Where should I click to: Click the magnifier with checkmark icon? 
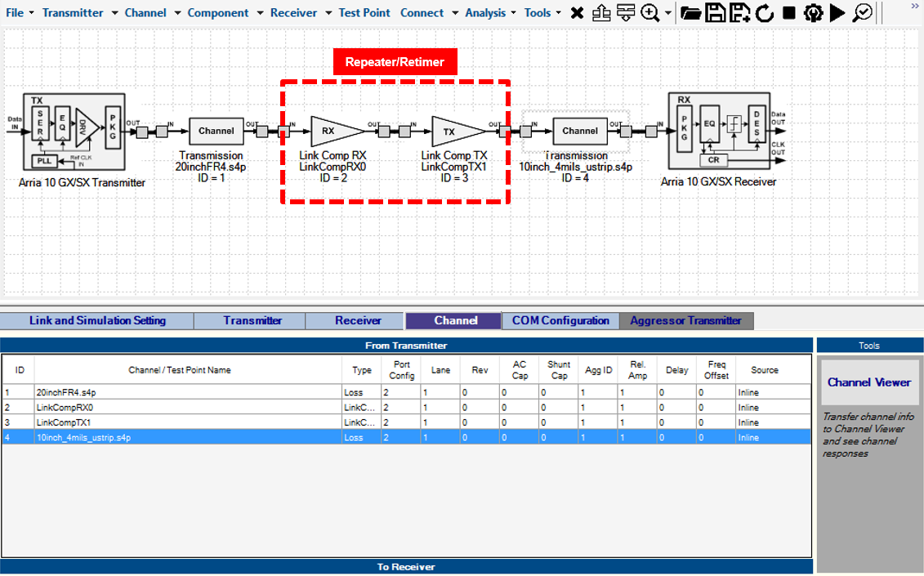point(863,13)
